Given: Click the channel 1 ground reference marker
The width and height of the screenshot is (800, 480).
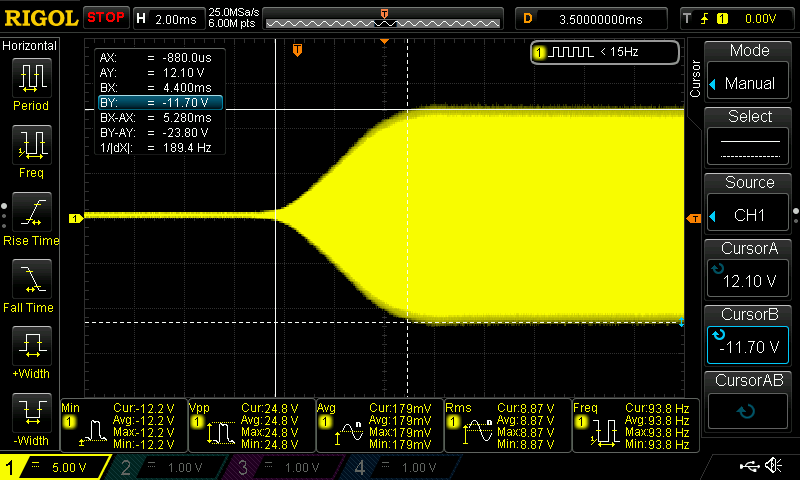Looking at the screenshot, I should click(x=76, y=218).
